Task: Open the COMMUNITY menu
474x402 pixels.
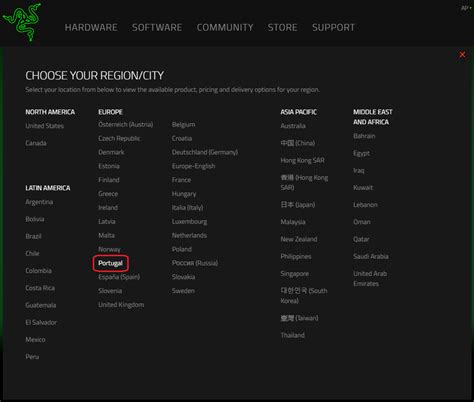Action: point(225,27)
